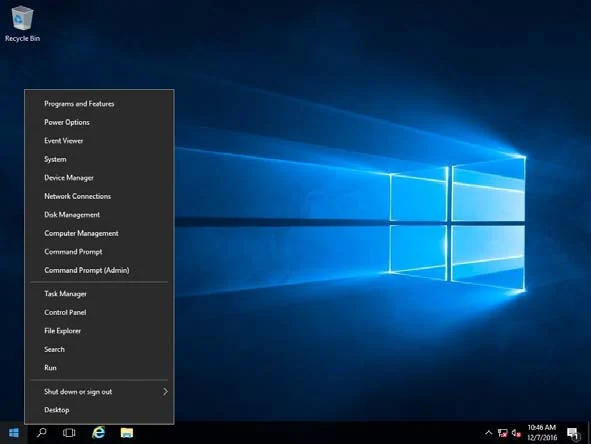The height and width of the screenshot is (444, 591).
Task: Choose Desktop from the menu
Action: tap(99, 410)
